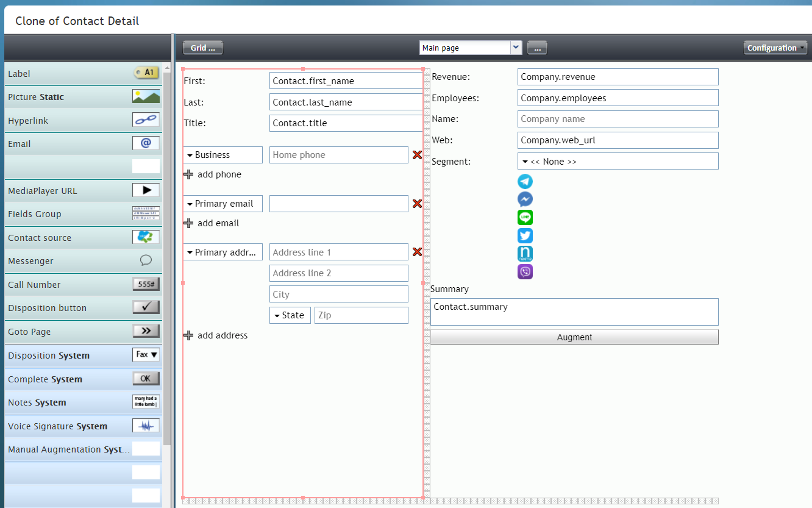Choose the Hyperlink chain icon

pyautogui.click(x=146, y=120)
